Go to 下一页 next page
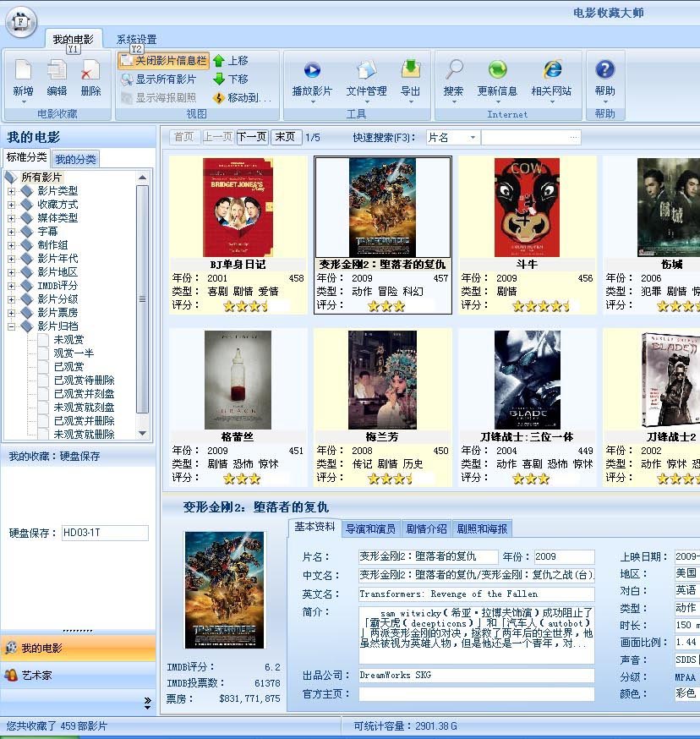This screenshot has width=700, height=739. tap(252, 137)
